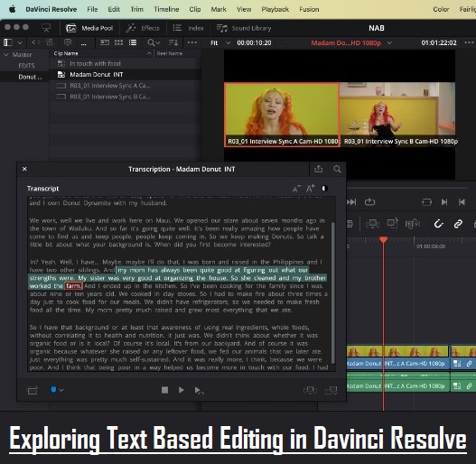Select the Madam Donut INT clip
This screenshot has width=476, height=464.
pyautogui.click(x=97, y=74)
